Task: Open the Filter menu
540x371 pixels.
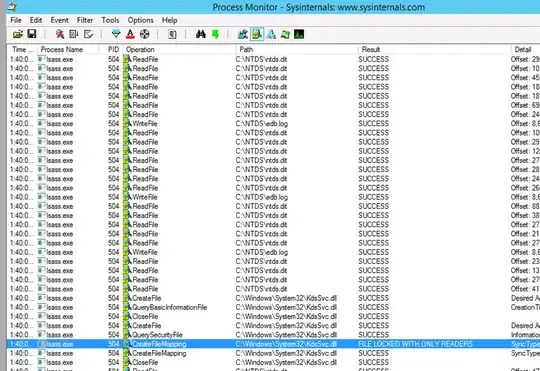Action: point(85,20)
